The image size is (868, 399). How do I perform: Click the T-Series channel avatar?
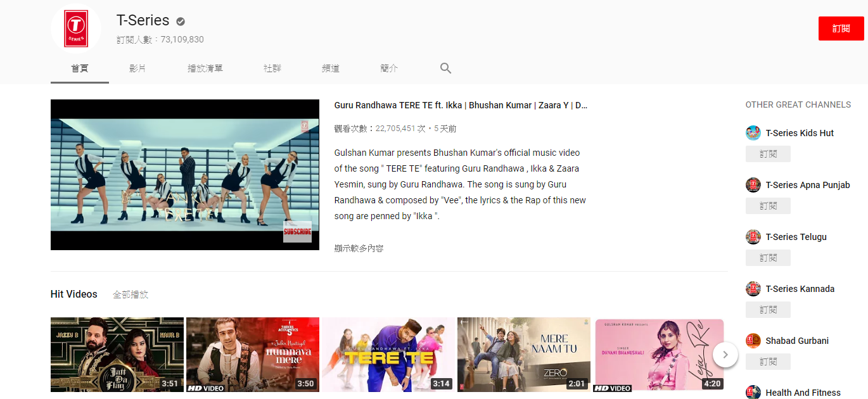(x=75, y=28)
